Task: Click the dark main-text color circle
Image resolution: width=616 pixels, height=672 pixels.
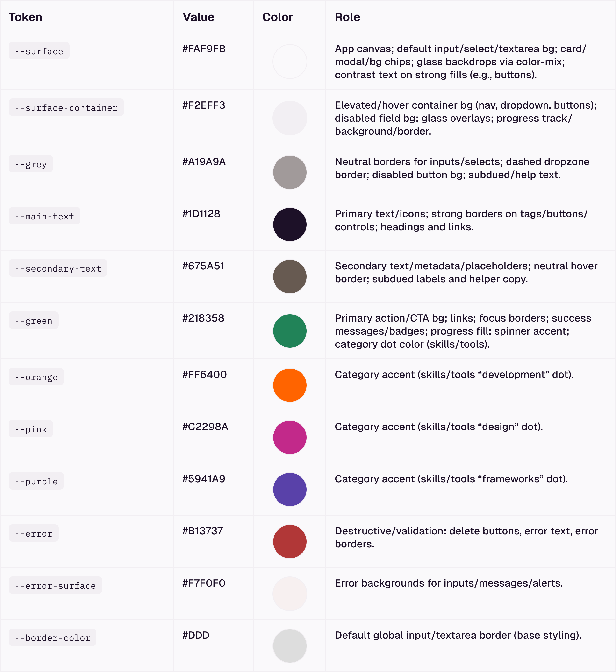Action: pos(289,224)
